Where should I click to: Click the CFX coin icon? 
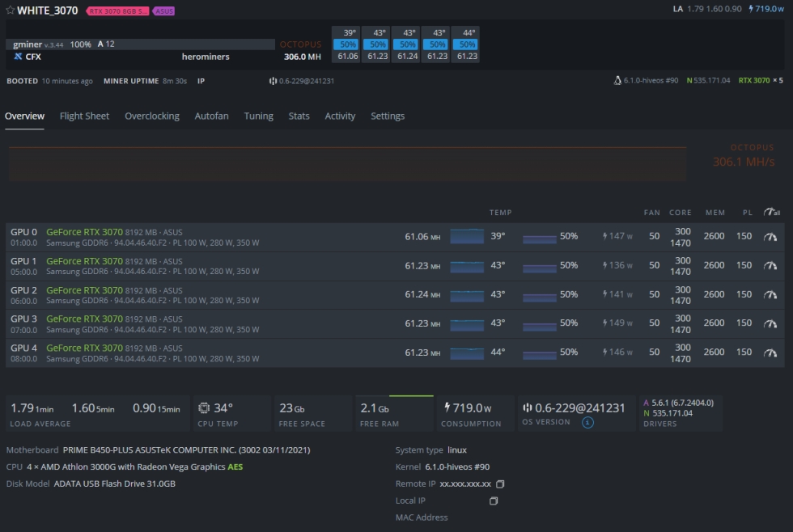pyautogui.click(x=18, y=57)
